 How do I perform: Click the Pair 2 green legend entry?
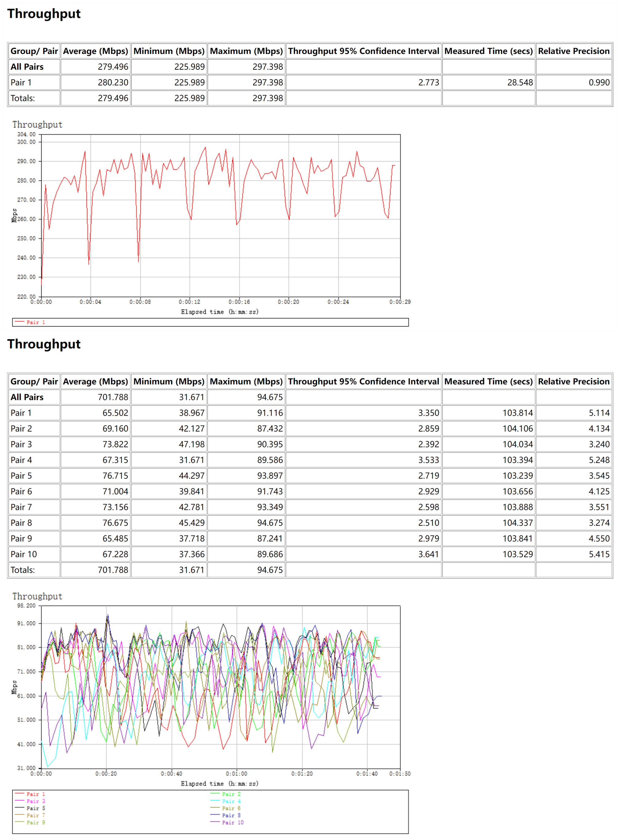click(231, 794)
